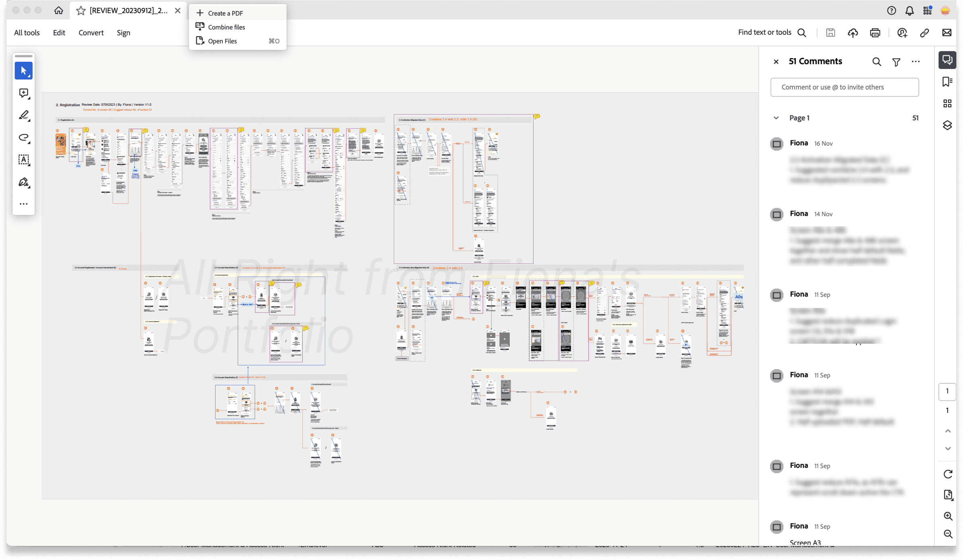The height and width of the screenshot is (560, 963).
Task: Open the Layers panel icon
Action: point(947,125)
